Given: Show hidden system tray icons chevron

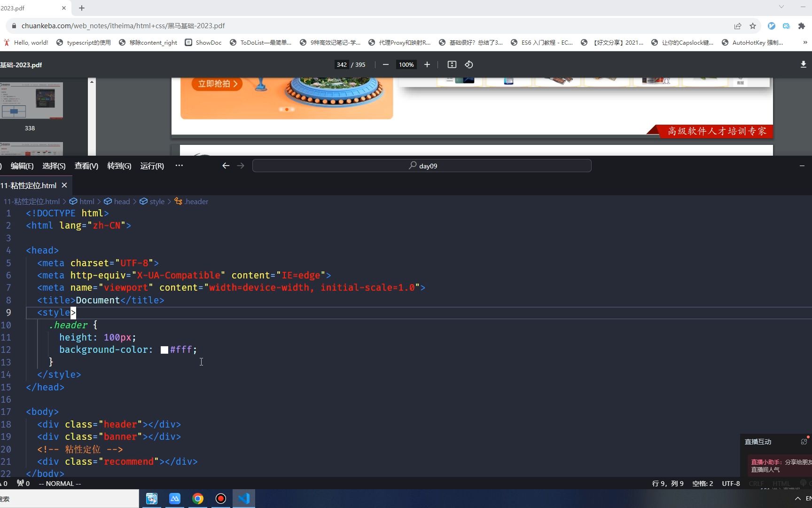Looking at the screenshot, I should 797,499.
